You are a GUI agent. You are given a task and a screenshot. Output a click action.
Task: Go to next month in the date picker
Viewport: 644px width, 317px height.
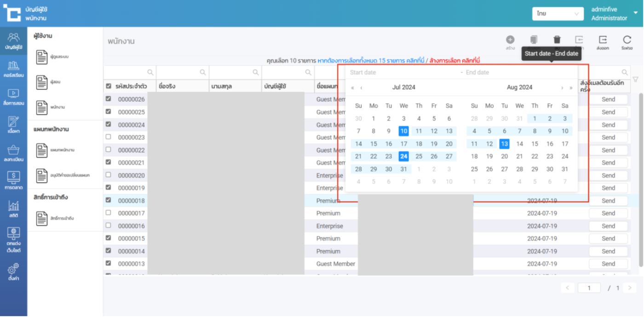tap(562, 88)
